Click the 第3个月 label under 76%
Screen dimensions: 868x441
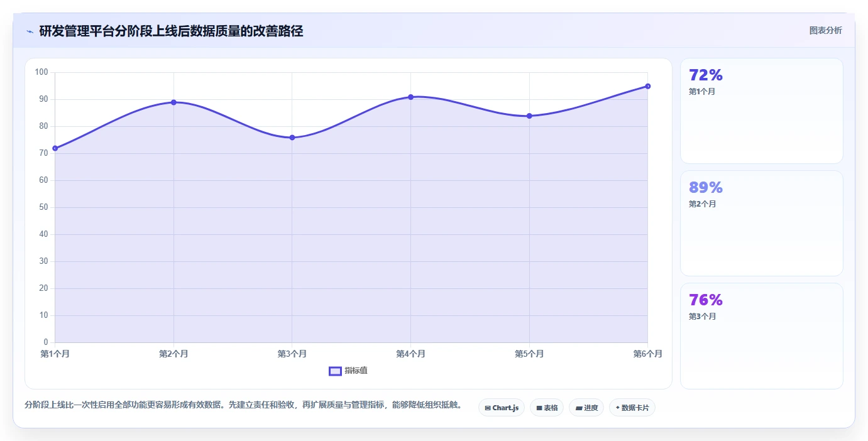702,317
